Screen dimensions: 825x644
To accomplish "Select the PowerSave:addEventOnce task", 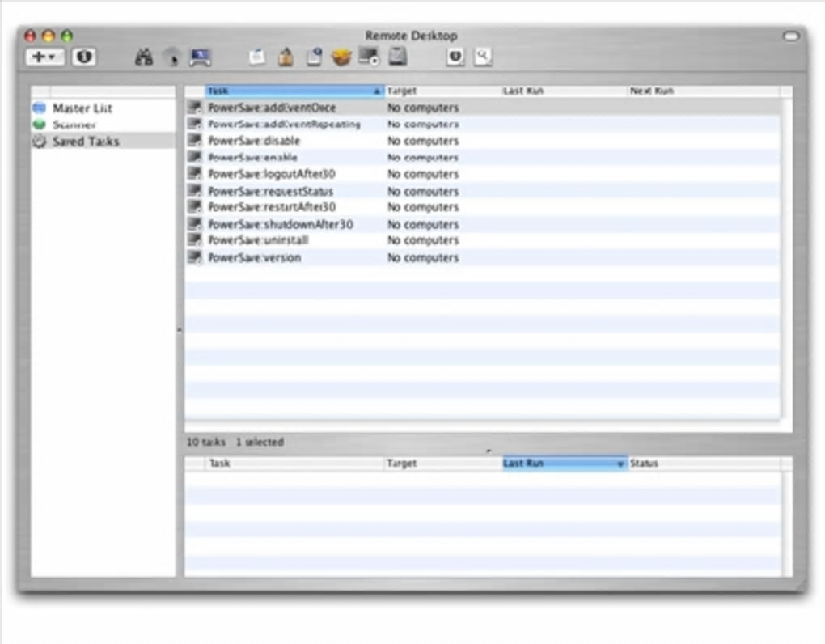I will [483, 108].
